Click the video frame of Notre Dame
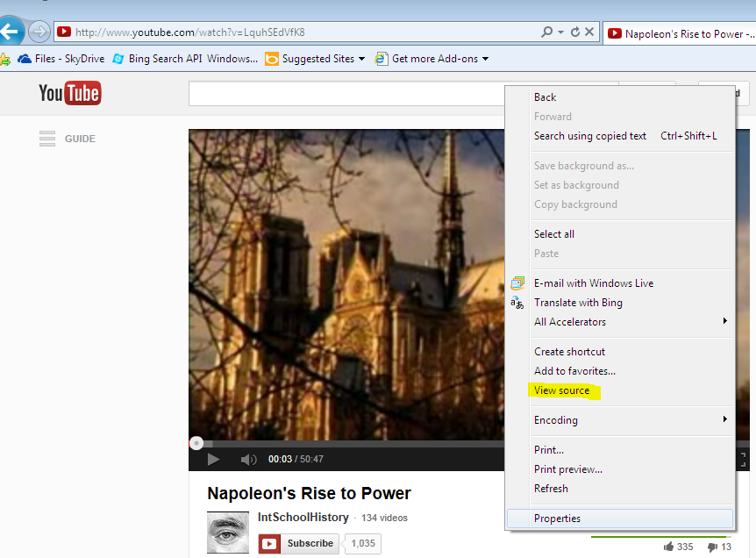 [x=346, y=284]
